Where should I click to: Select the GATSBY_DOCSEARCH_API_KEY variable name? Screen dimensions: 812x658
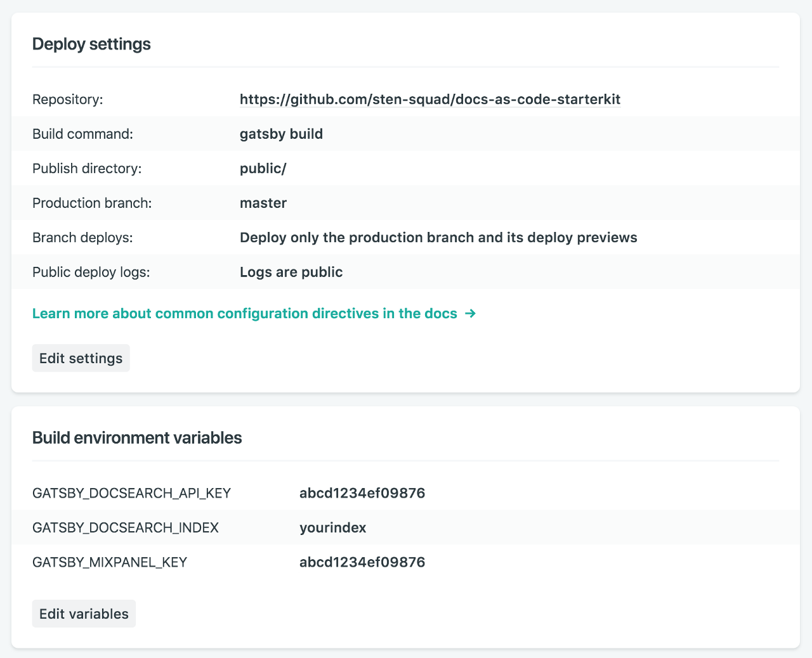[x=131, y=493]
